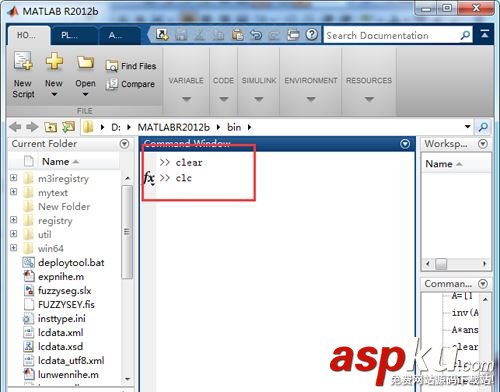Click MATLABR2012b in address path
The width and height of the screenshot is (500, 392).
click(x=174, y=127)
